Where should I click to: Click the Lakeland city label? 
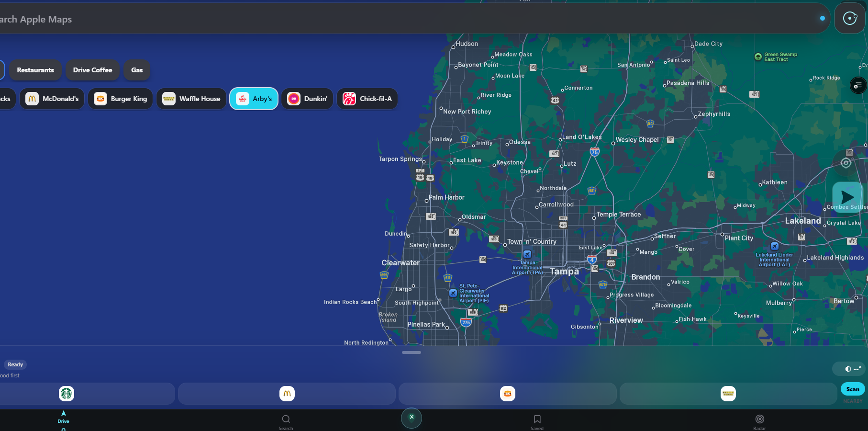pyautogui.click(x=803, y=221)
